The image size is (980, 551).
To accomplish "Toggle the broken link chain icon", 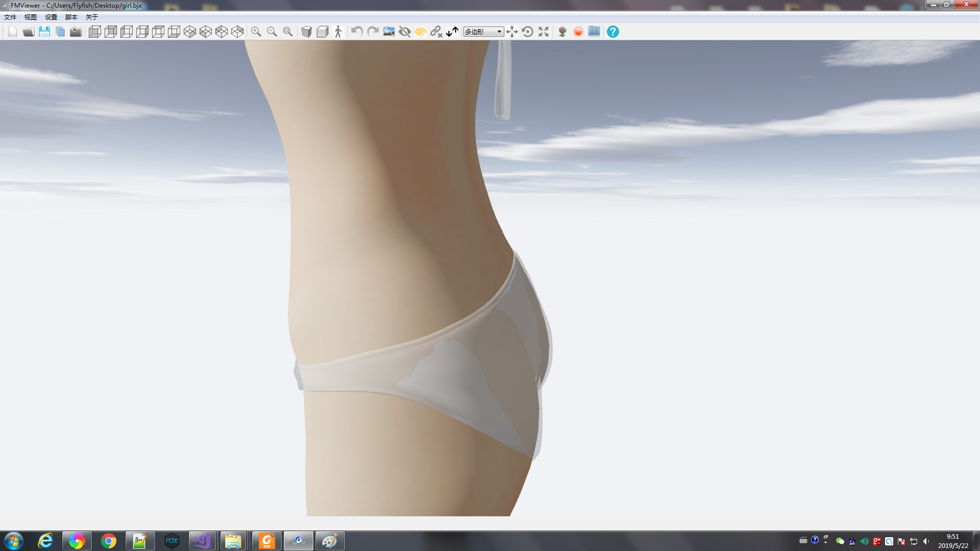I will (436, 32).
